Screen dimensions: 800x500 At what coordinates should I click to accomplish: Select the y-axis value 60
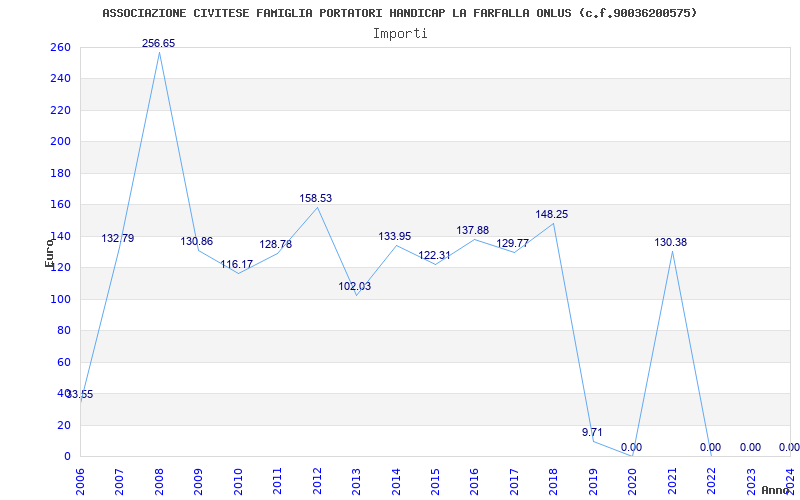(64, 362)
